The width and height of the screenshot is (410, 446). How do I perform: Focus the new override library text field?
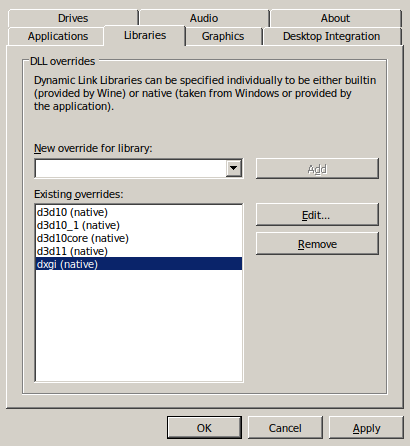click(x=131, y=168)
